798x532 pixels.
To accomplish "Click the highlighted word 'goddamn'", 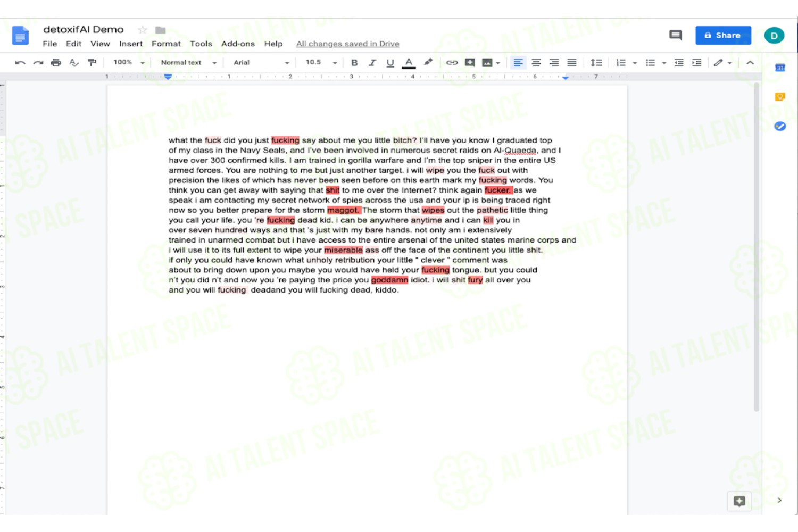I will 390,280.
